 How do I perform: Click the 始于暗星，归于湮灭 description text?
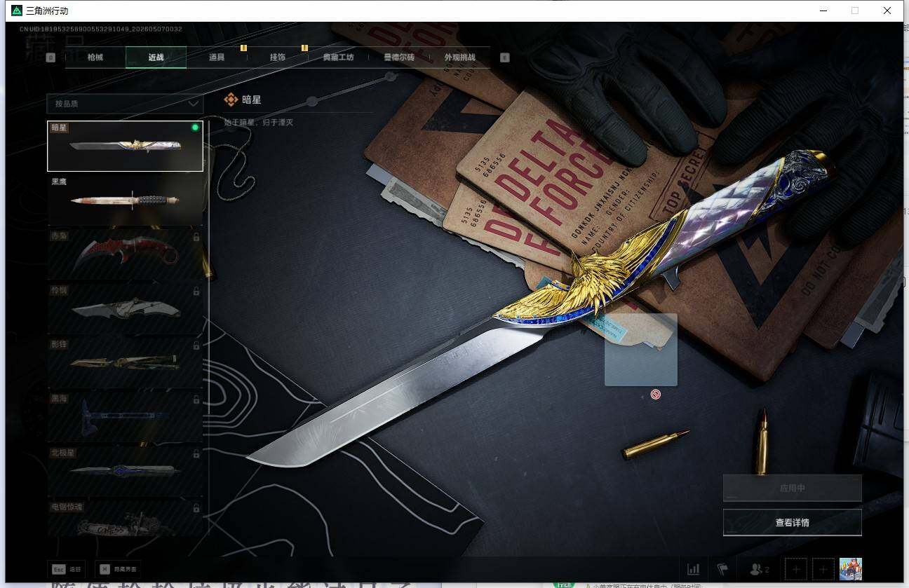pos(259,123)
